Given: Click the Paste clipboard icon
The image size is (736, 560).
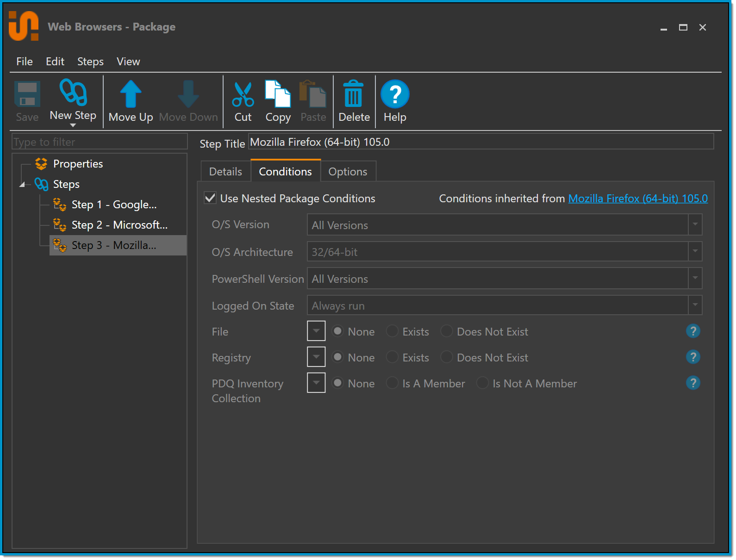Looking at the screenshot, I should pos(313,94).
